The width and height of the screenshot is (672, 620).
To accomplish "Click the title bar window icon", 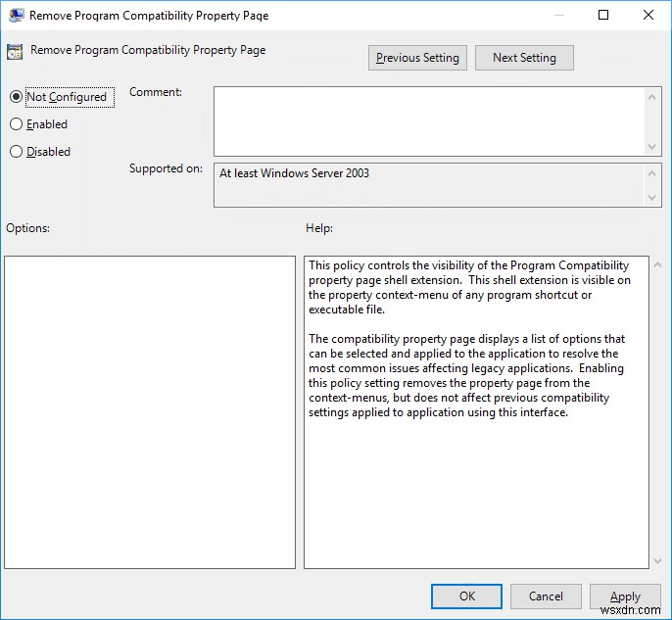I will 16,15.
